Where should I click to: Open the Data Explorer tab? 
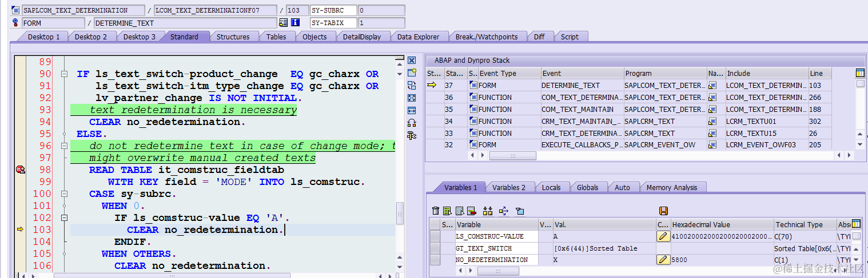point(418,37)
